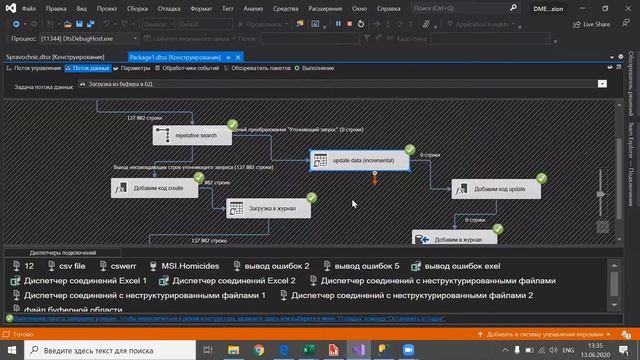Image resolution: width=640 pixels, height=360 pixels.
Task: Click the feedback icon beside Live Share
Action: coord(626,24)
